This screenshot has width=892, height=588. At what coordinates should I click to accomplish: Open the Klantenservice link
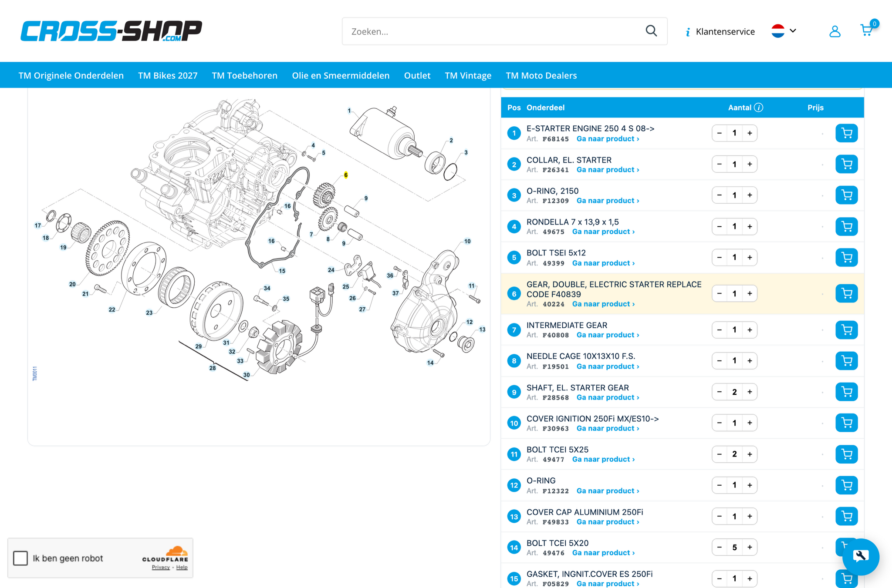720,31
